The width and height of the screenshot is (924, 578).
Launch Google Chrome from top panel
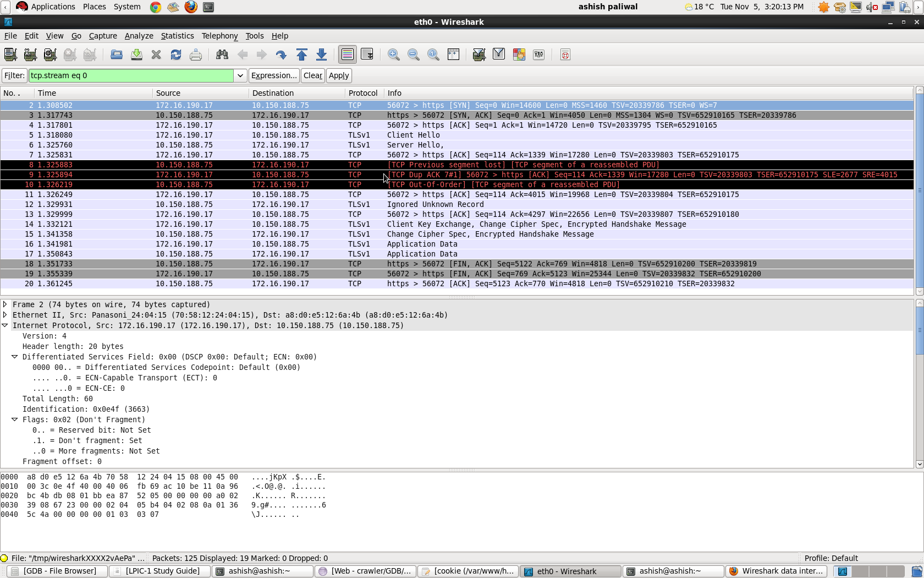click(156, 7)
